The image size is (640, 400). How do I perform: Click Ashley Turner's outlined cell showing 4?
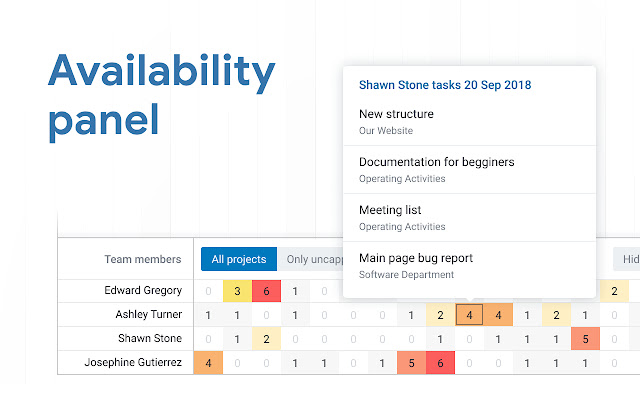(x=469, y=315)
